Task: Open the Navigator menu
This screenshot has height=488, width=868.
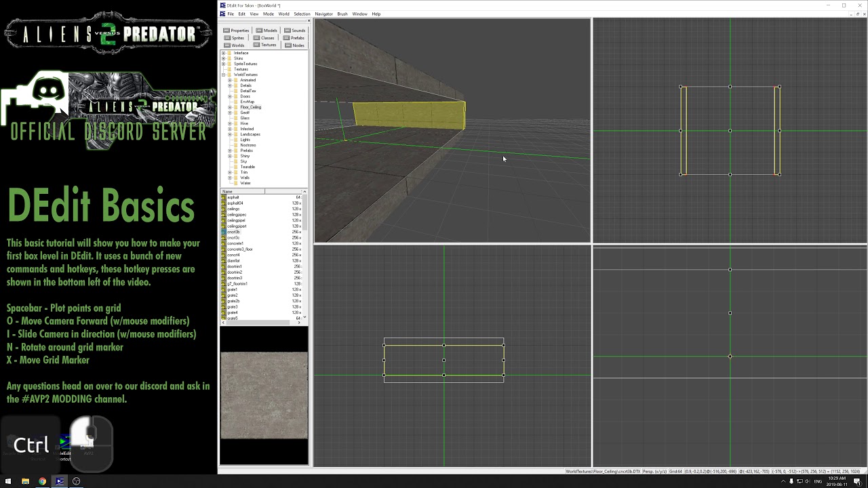Action: pyautogui.click(x=323, y=14)
